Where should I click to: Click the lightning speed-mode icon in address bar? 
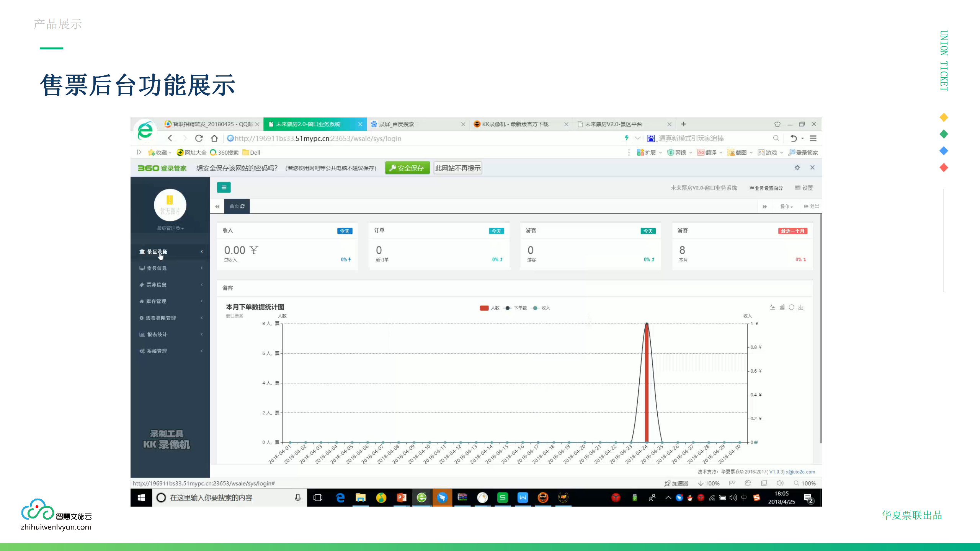pos(627,138)
